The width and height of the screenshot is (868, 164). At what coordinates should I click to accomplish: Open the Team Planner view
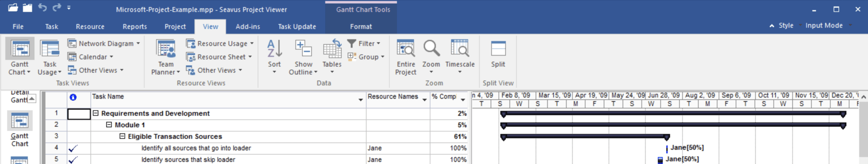[x=165, y=57]
